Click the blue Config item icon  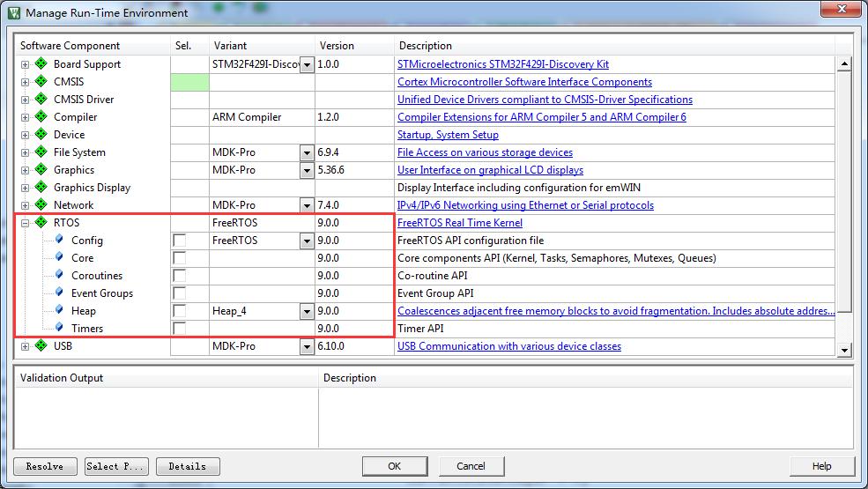[x=59, y=240]
